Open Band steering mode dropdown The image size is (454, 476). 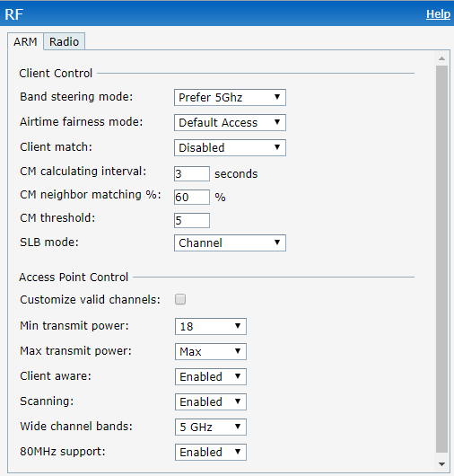(x=230, y=98)
